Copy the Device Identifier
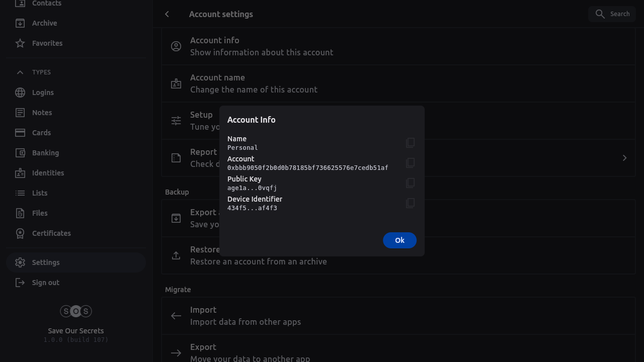Screen dimensions: 644x362 410,203
